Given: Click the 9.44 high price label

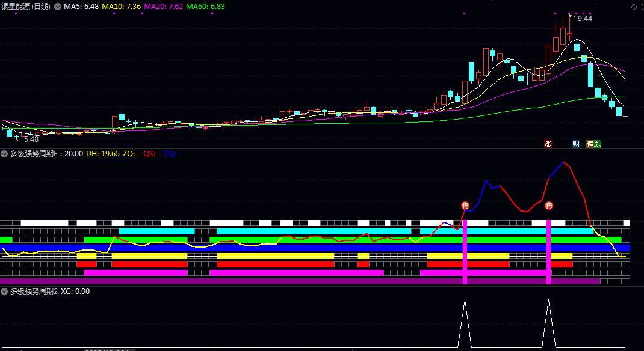Looking at the screenshot, I should [585, 19].
